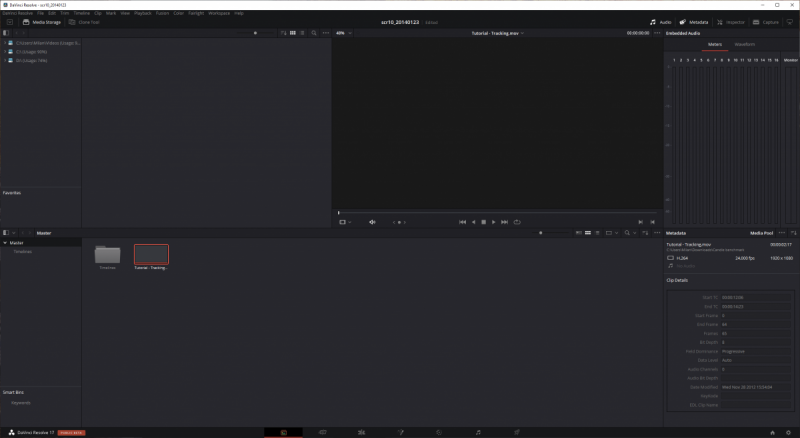The height and width of the screenshot is (438, 800).
Task: Open media storage options menu (three dots)
Action: pyautogui.click(x=326, y=33)
